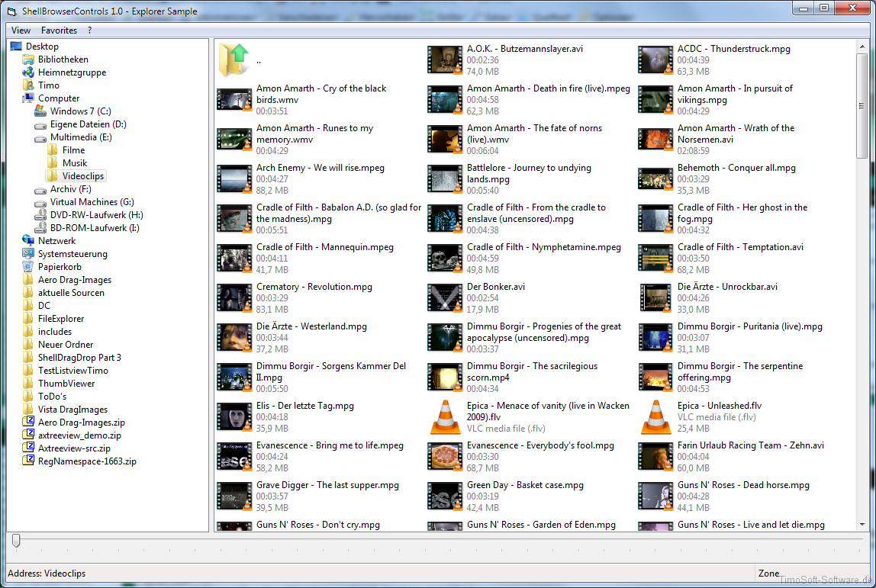Select thumbnail of ACDC - Thunderstruck.mpg

[x=655, y=59]
